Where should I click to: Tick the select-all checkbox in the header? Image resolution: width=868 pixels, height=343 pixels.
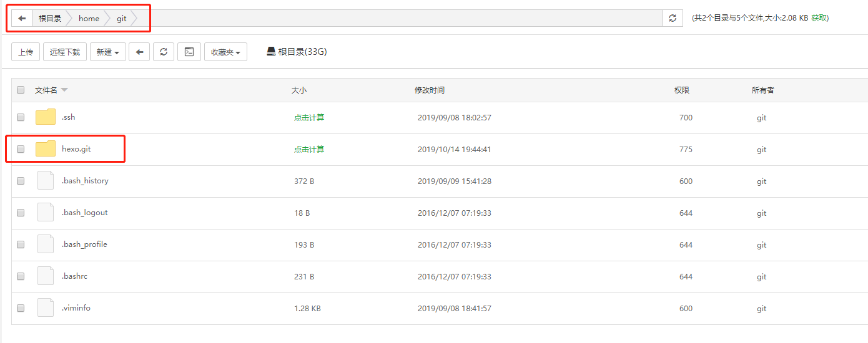click(21, 90)
